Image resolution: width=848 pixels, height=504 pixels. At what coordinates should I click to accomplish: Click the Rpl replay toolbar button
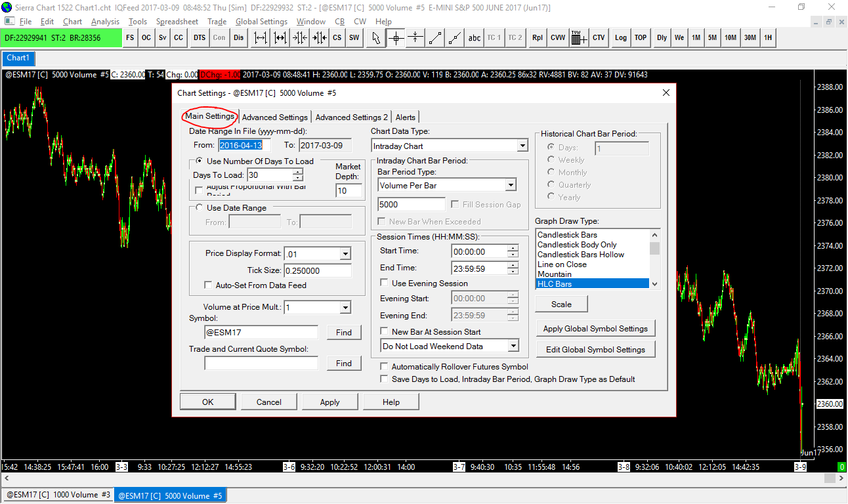(538, 38)
